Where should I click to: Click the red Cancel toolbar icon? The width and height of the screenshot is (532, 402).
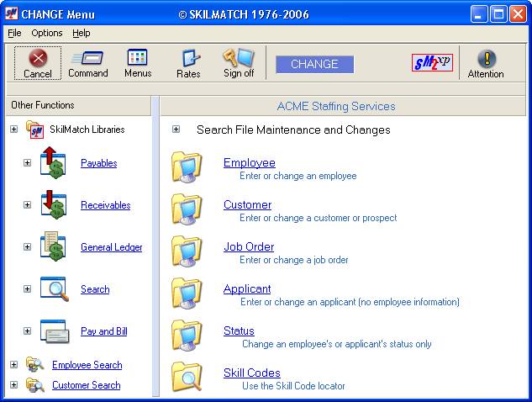[x=38, y=58]
